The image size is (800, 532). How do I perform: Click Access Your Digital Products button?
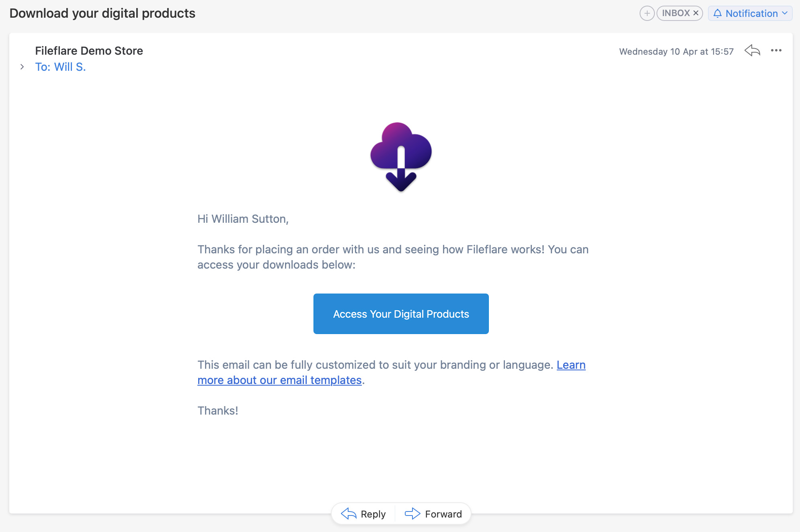point(401,314)
